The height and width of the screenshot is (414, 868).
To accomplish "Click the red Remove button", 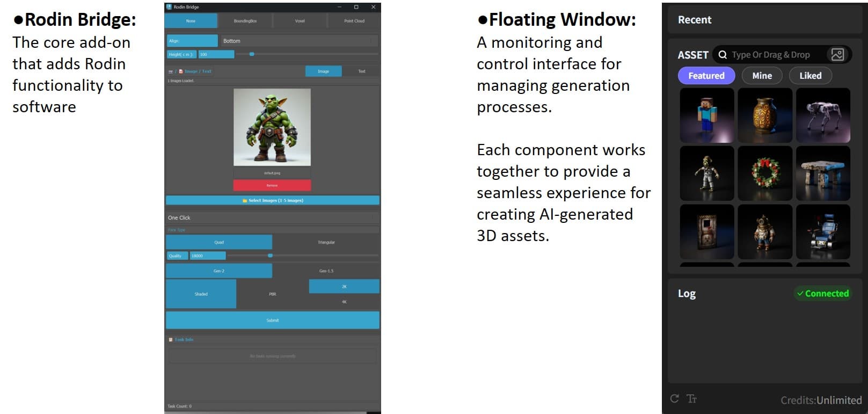I will 272,185.
